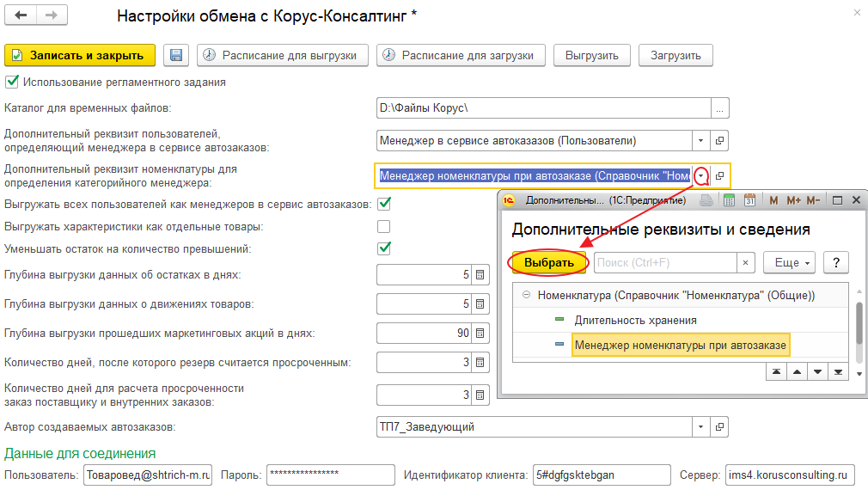Image resolution: width=868 pixels, height=490 pixels.
Task: Open dropdown of Автор создаваемых автозаказов field
Action: (700, 427)
